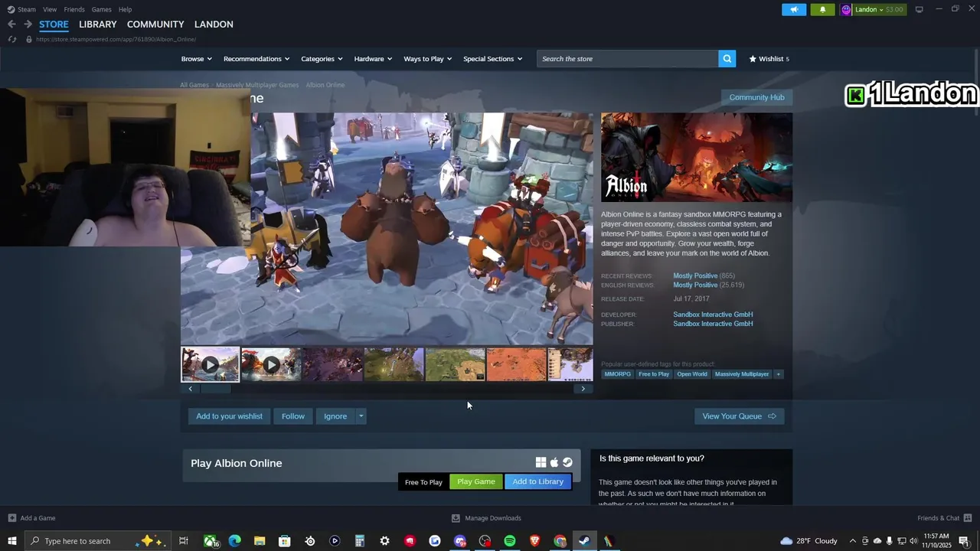The height and width of the screenshot is (551, 980).
Task: Open the Games menu
Action: [x=101, y=9]
